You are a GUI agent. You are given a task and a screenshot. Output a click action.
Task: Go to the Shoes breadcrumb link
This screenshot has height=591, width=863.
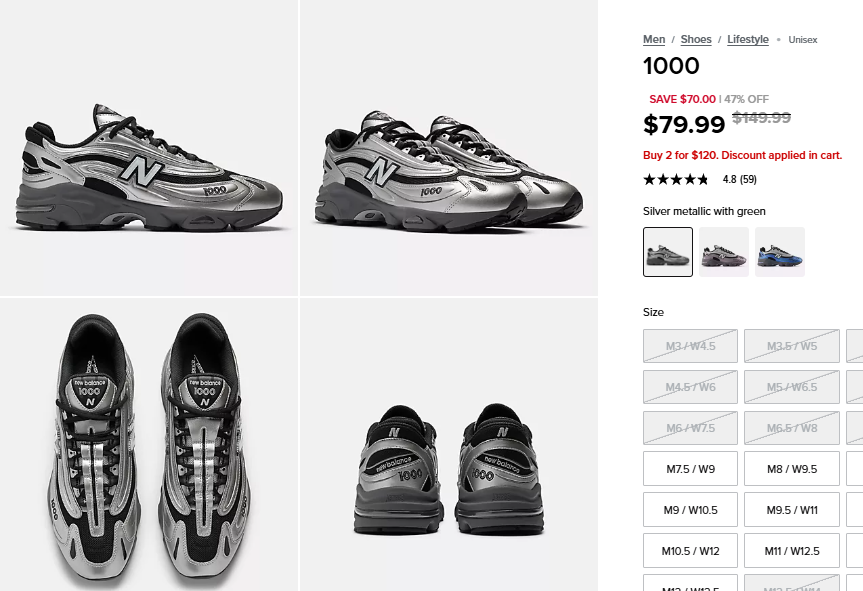[696, 40]
